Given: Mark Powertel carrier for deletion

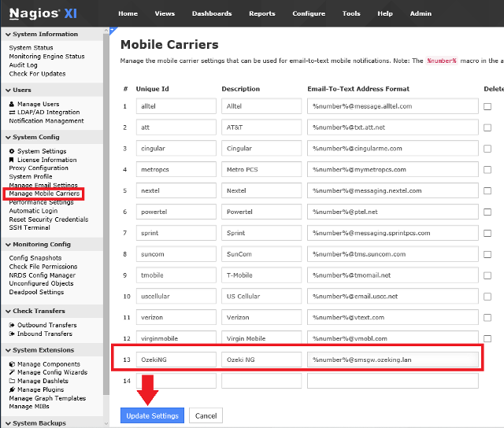Looking at the screenshot, I should click(487, 212).
